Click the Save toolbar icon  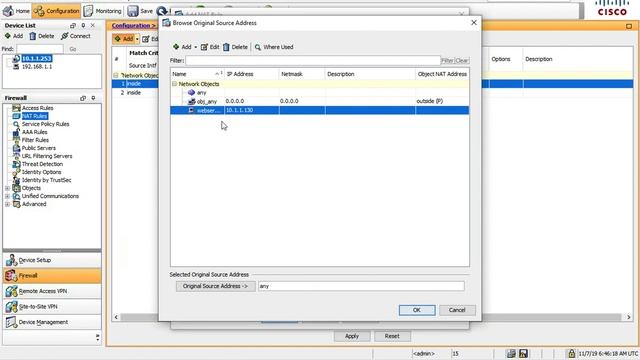pos(140,11)
